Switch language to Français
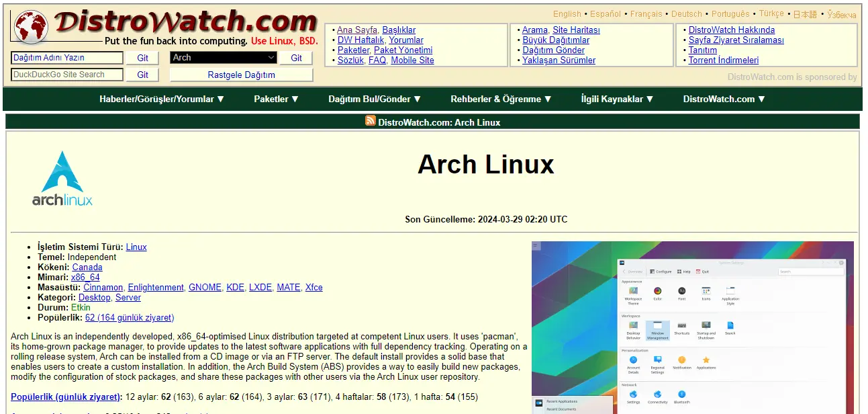The width and height of the screenshot is (868, 414). point(646,14)
